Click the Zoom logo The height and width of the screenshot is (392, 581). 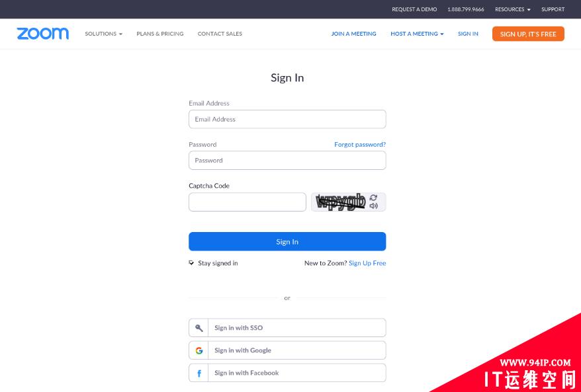click(42, 34)
